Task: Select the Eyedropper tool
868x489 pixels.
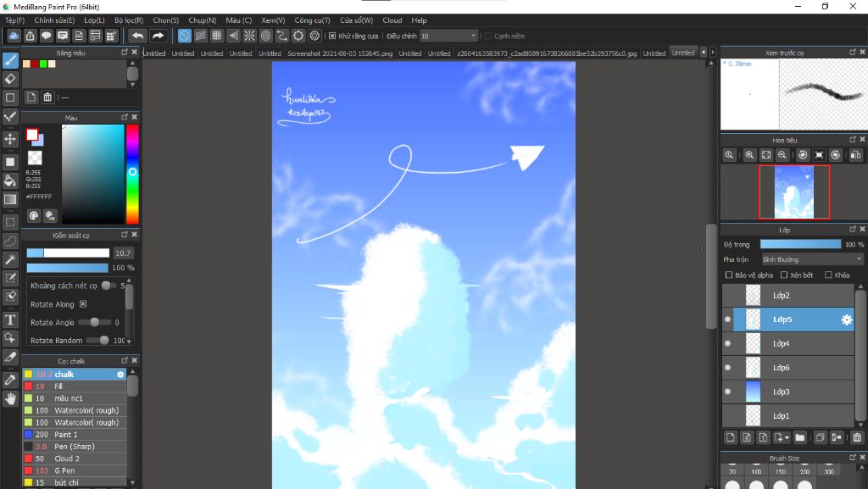Action: 10,380
